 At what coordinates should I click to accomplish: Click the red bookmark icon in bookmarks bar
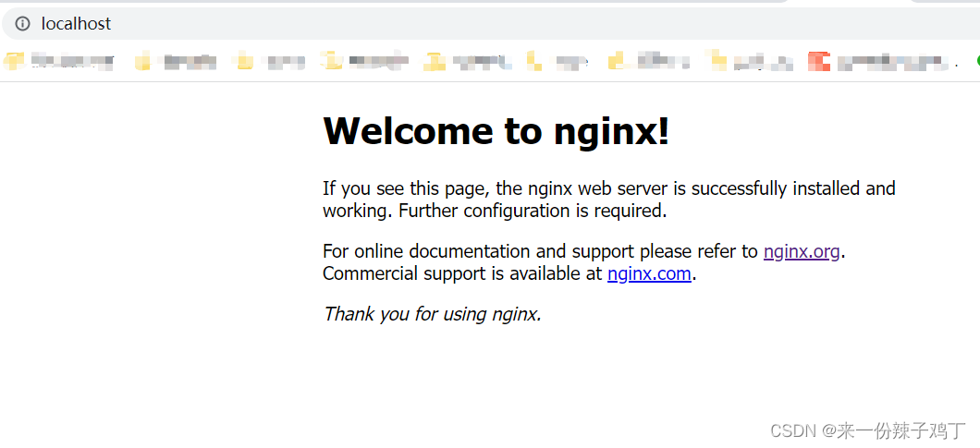coord(819,61)
